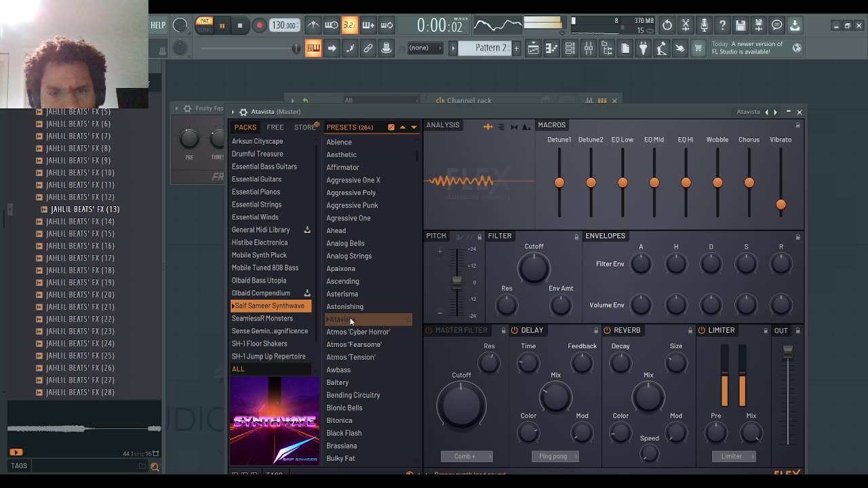868x488 pixels.
Task: Click the shopping cart store icon
Action: [698, 48]
